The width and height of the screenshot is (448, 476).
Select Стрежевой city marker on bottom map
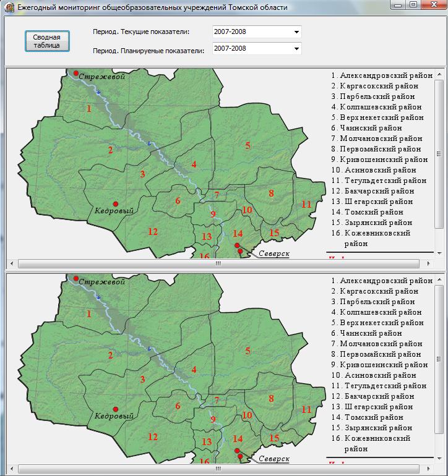coord(76,278)
